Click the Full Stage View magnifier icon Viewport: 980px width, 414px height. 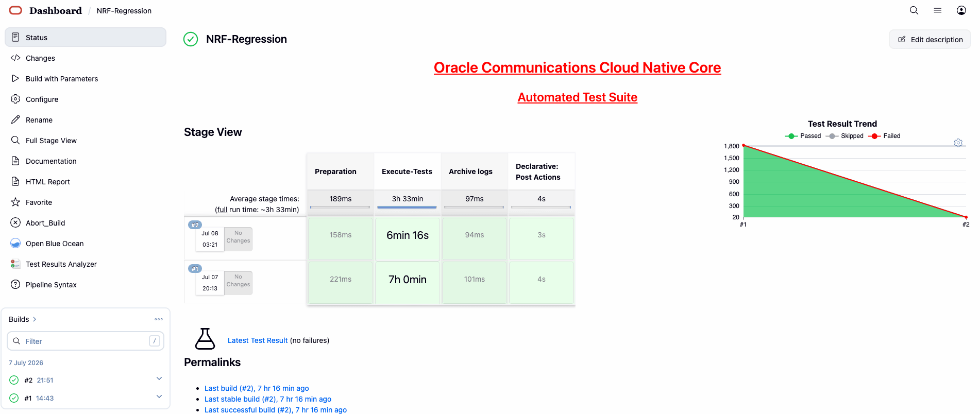coord(15,140)
